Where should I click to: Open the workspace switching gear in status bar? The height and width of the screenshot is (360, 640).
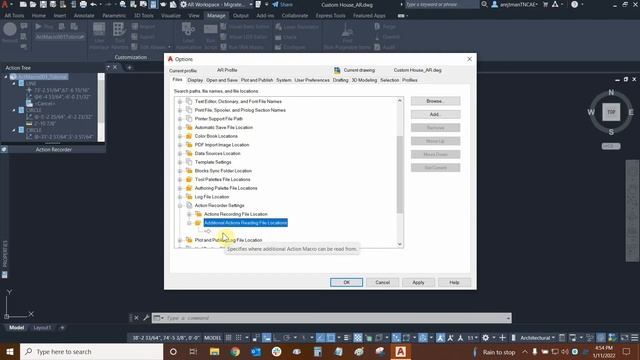click(x=485, y=338)
